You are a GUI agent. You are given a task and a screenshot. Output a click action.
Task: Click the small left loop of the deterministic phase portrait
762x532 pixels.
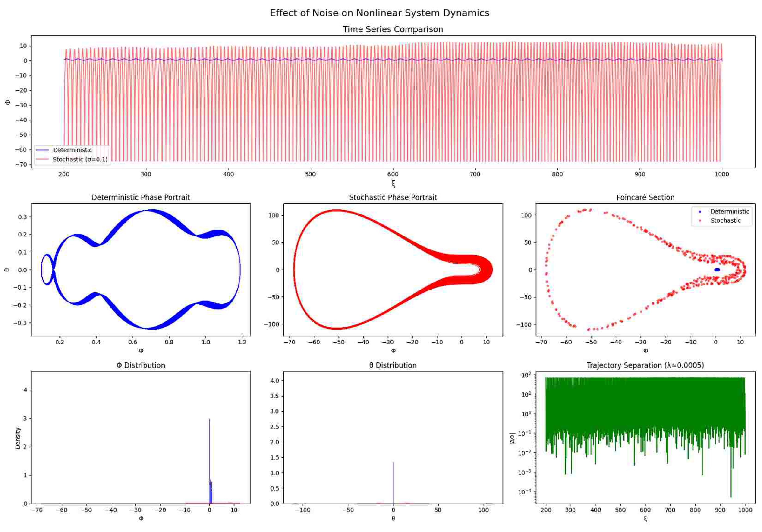tap(47, 270)
